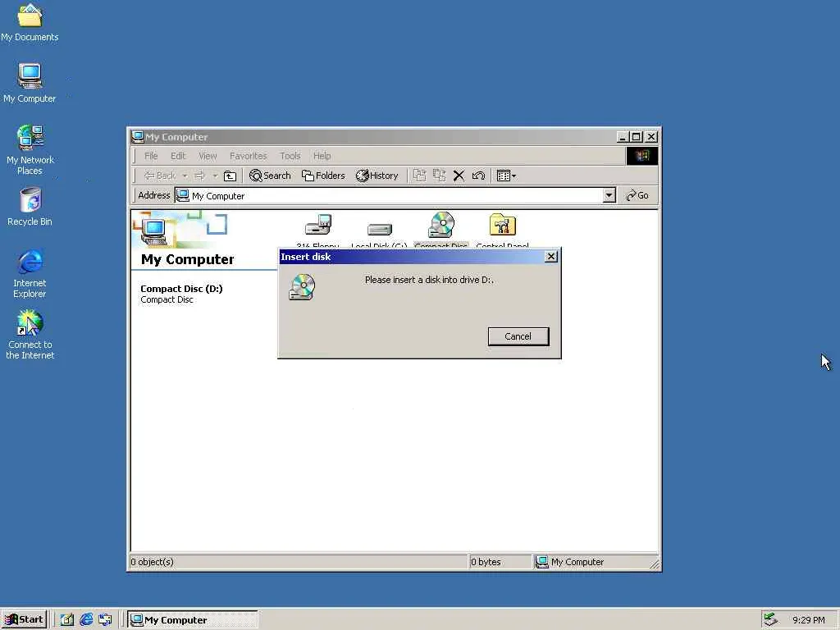
Task: Maximize the My Computer window
Action: click(x=636, y=137)
